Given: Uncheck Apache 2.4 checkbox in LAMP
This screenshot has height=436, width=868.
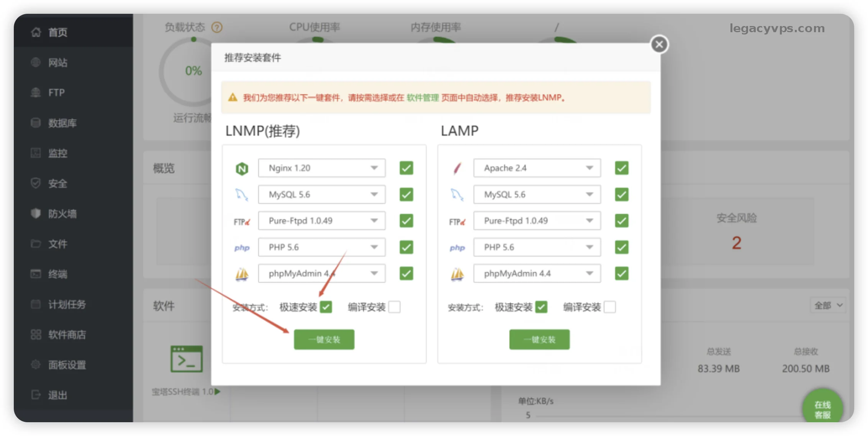Looking at the screenshot, I should click(x=621, y=168).
